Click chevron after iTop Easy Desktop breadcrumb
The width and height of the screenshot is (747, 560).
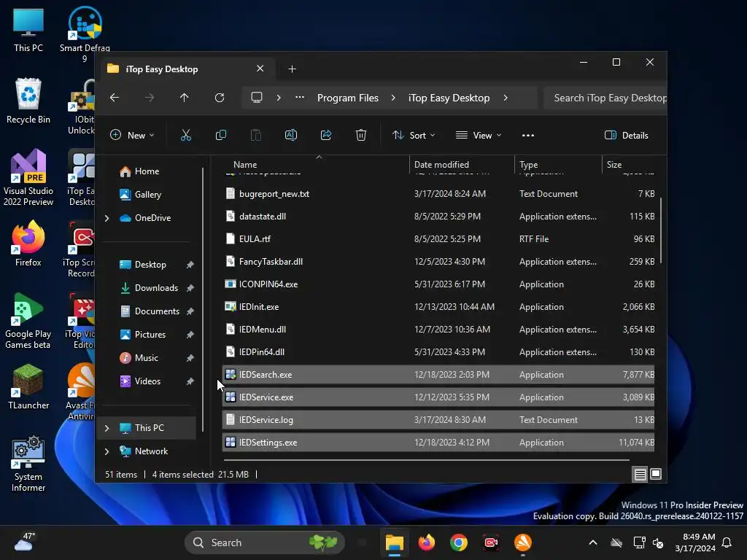pyautogui.click(x=506, y=98)
